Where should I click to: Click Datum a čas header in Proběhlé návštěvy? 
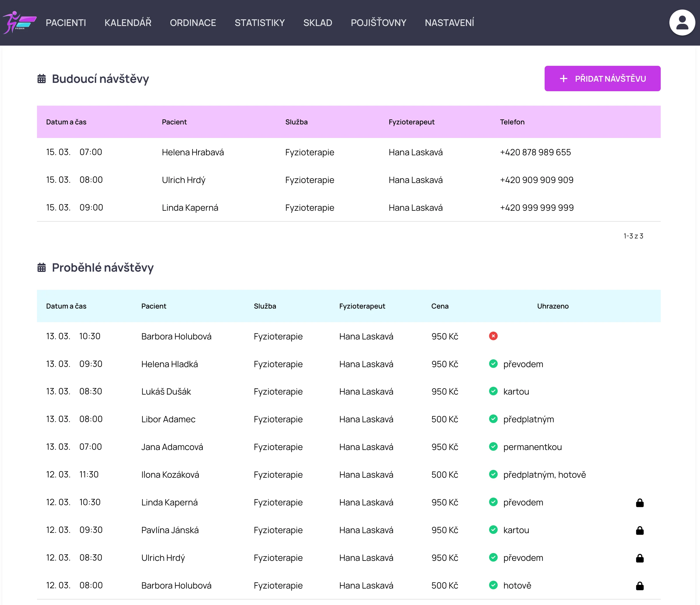[x=66, y=306]
